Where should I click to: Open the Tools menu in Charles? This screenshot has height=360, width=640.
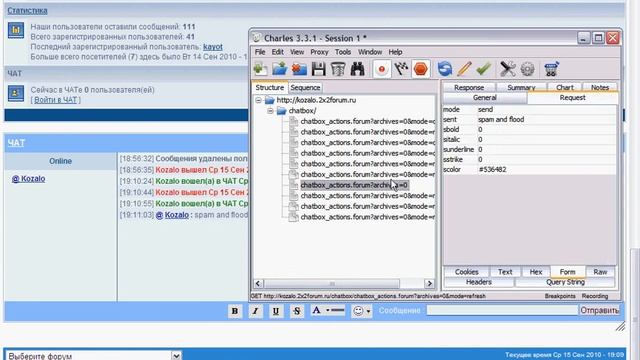click(x=343, y=52)
